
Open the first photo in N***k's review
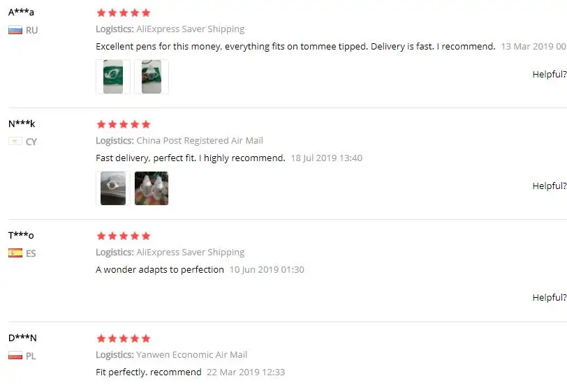coord(113,188)
